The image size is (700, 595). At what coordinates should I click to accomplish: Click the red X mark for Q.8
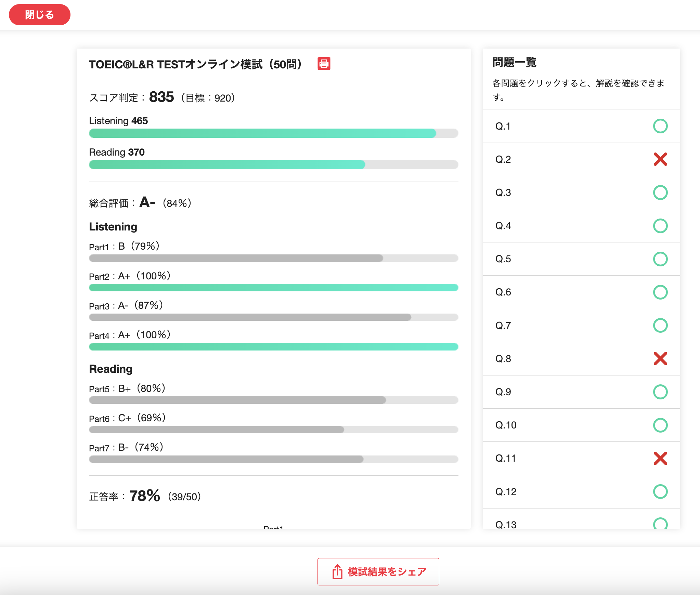point(660,359)
